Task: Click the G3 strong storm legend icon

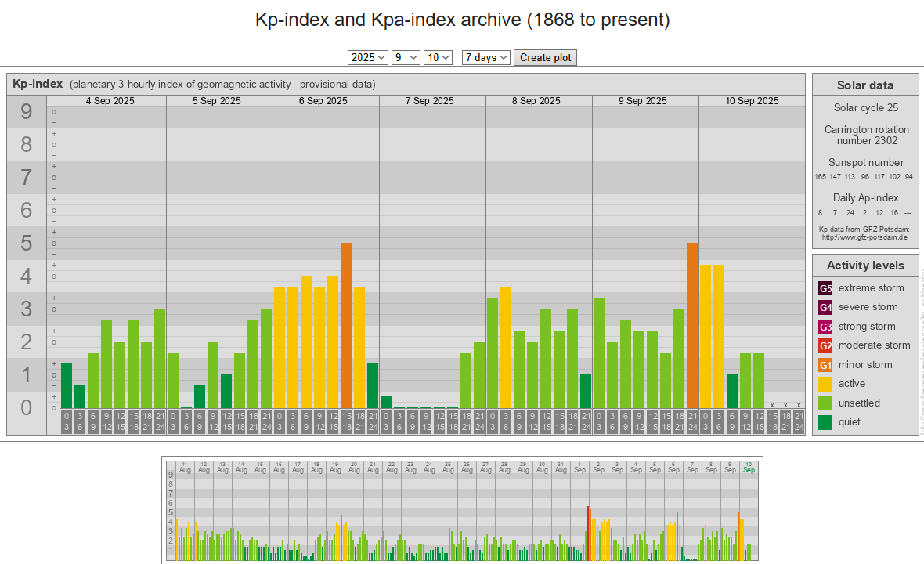Action: [825, 327]
